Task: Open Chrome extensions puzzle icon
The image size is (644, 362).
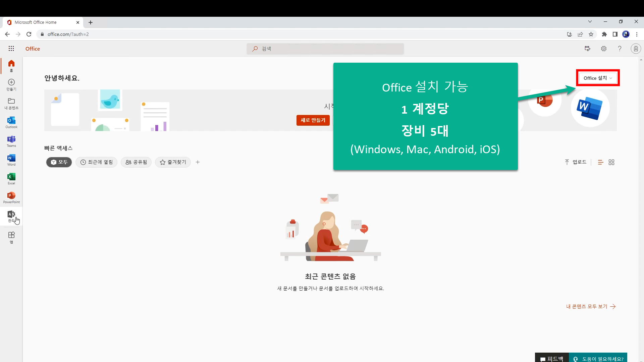Action: pyautogui.click(x=604, y=34)
